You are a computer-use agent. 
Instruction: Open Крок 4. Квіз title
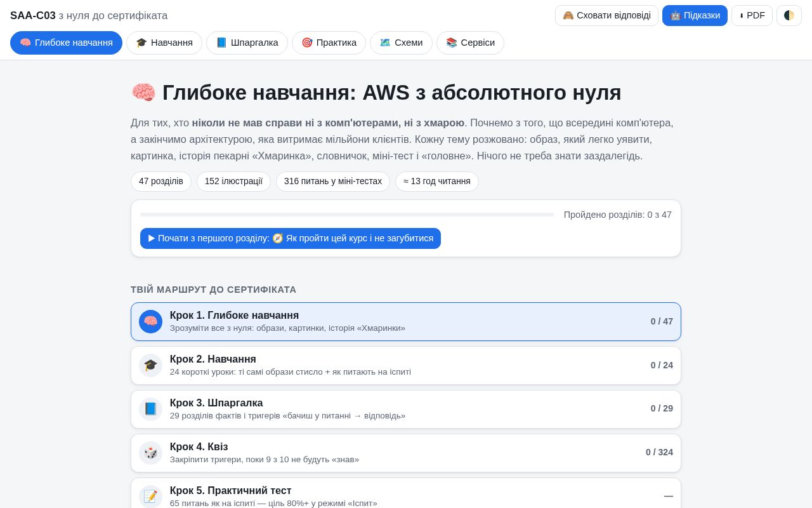tap(199, 447)
